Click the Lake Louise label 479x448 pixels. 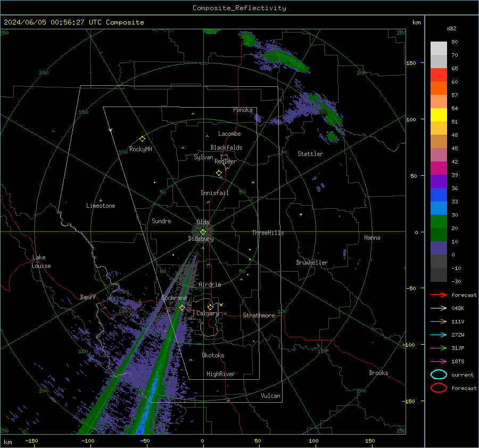coord(41,262)
